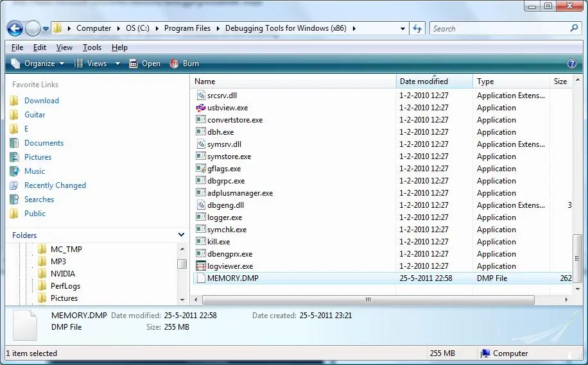The height and width of the screenshot is (365, 588).
Task: Open the Tools menu
Action: point(92,47)
